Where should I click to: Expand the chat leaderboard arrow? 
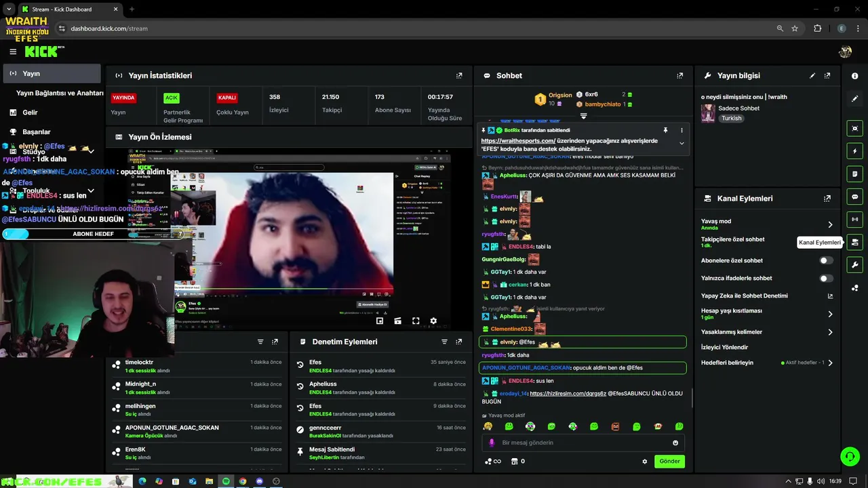(583, 116)
